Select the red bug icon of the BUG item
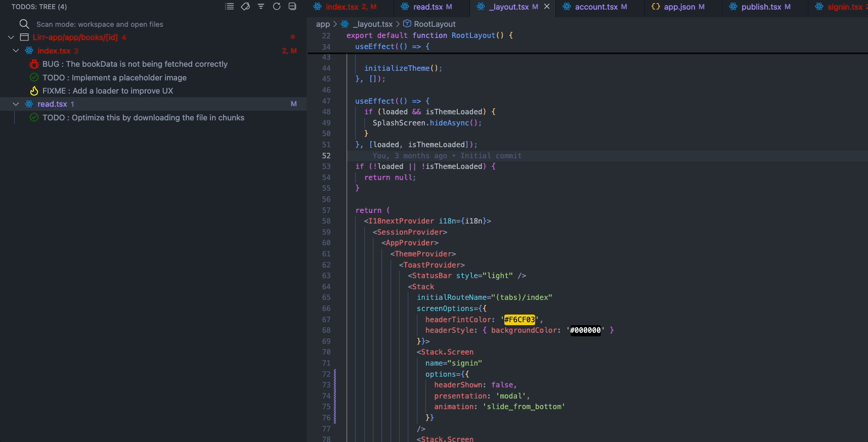 coord(34,64)
